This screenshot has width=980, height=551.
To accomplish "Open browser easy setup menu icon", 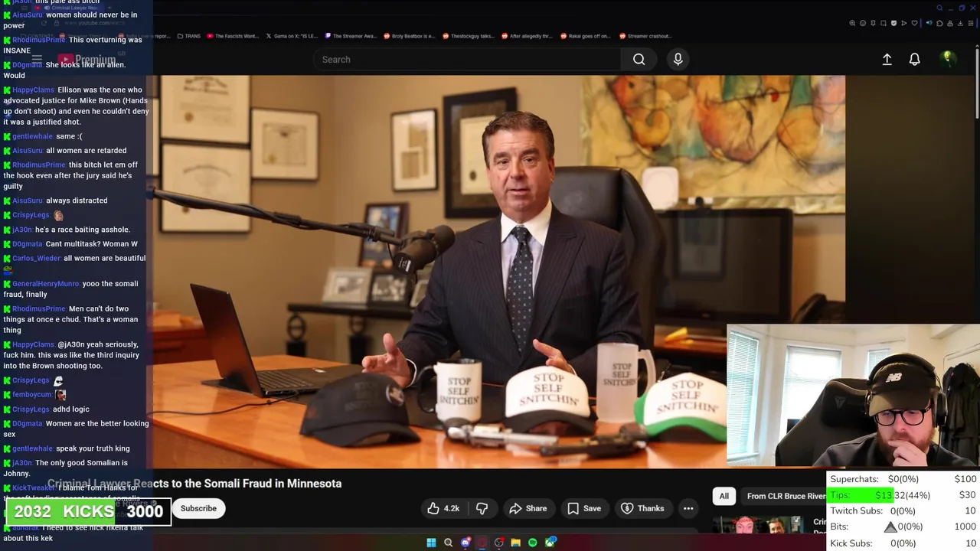I will [x=971, y=23].
